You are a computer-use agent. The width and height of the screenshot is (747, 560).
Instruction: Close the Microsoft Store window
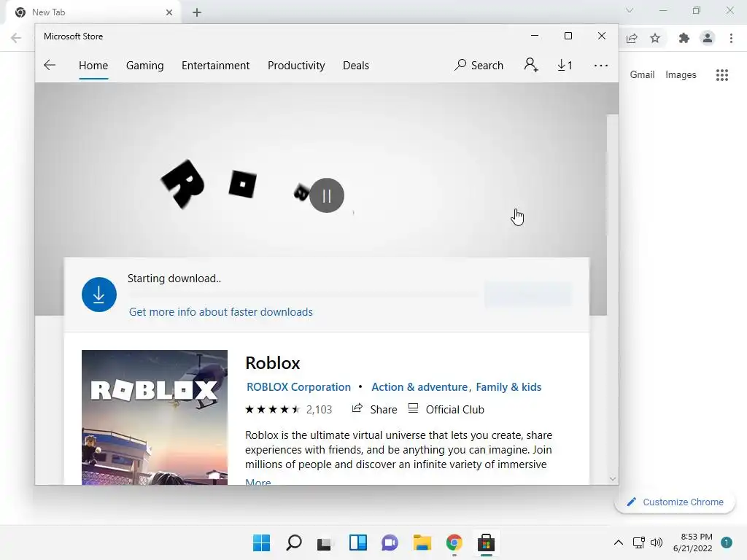pos(602,36)
